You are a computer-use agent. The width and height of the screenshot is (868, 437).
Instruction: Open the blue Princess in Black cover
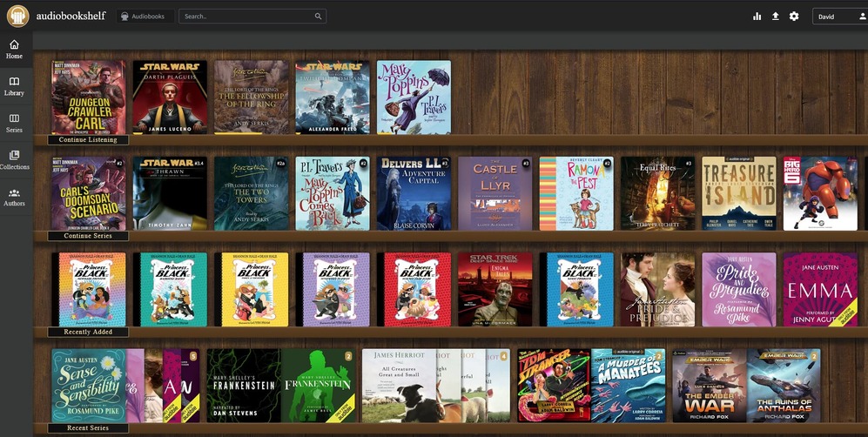(577, 290)
